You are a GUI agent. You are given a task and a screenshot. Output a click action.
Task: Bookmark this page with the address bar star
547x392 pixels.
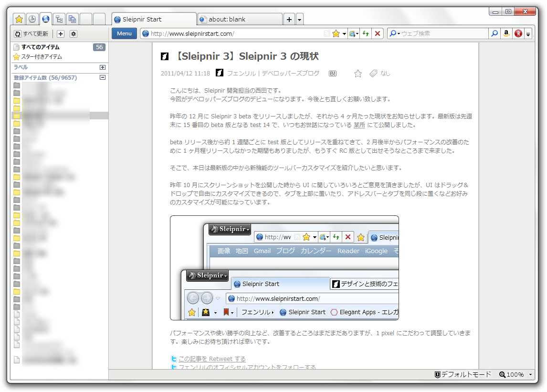point(336,33)
